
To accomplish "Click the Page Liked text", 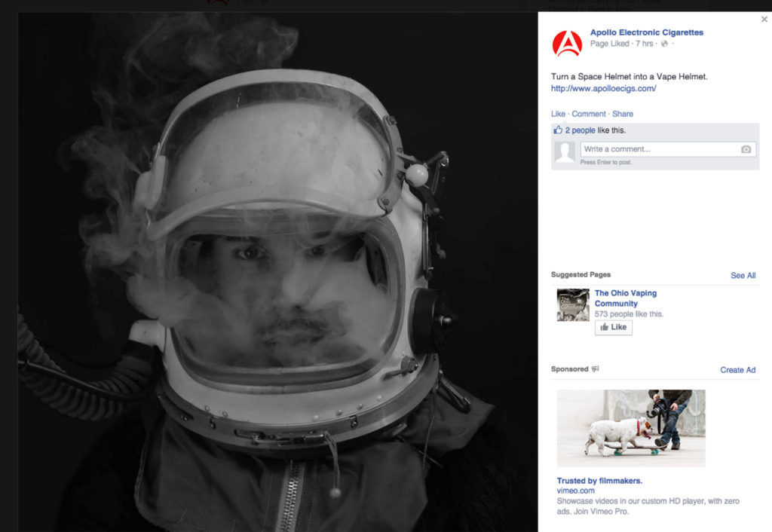I will click(x=609, y=44).
